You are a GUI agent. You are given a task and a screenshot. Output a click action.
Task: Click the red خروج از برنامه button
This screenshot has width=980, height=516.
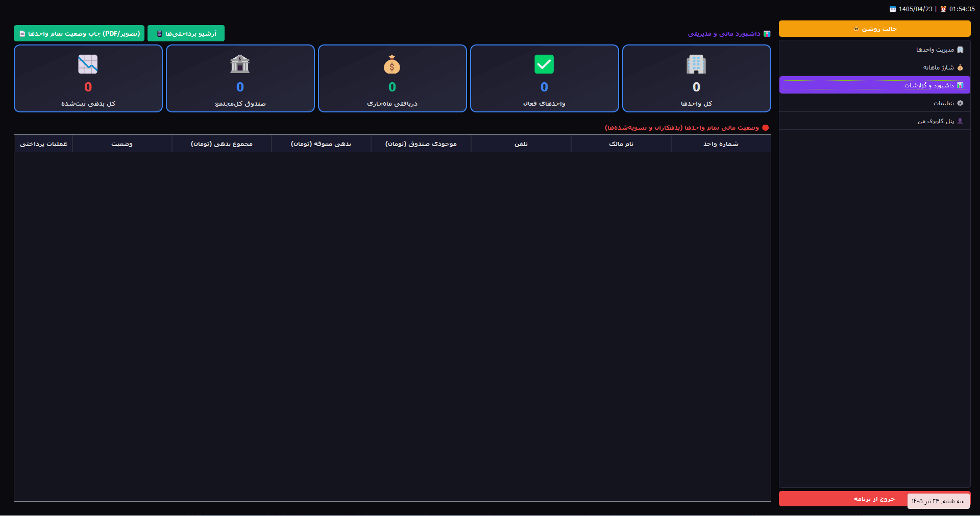pos(874,499)
